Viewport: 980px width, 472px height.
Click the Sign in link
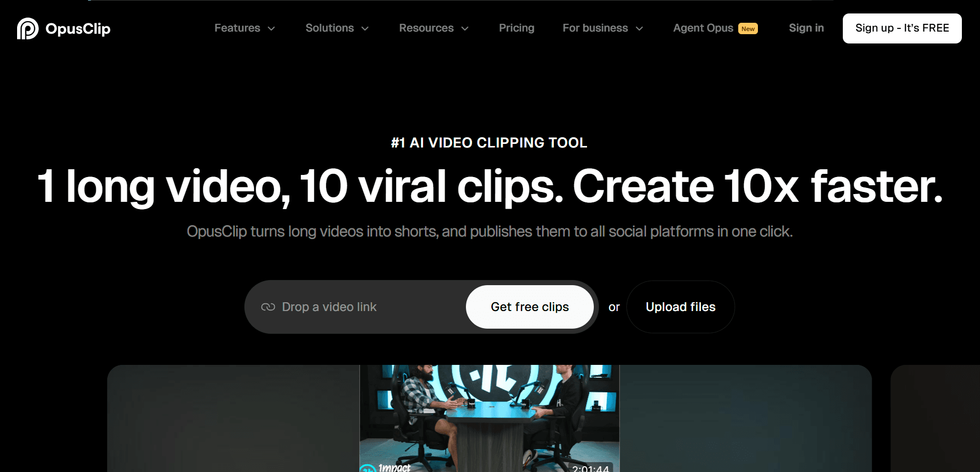pos(806,28)
